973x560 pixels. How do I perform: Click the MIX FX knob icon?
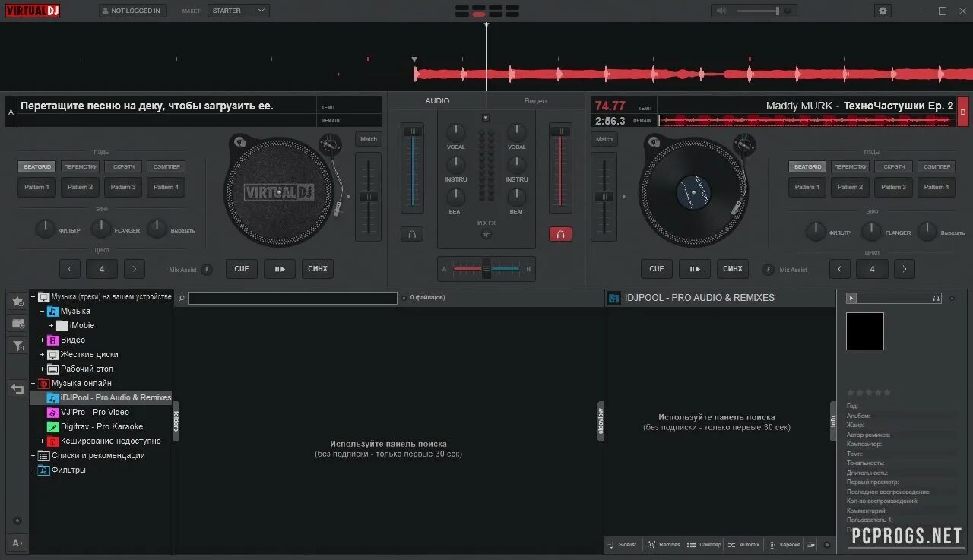click(486, 234)
